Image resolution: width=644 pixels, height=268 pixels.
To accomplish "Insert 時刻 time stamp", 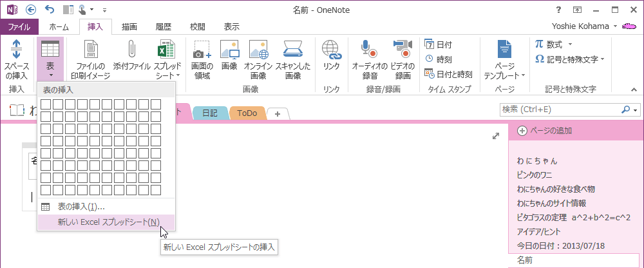I will [439, 59].
